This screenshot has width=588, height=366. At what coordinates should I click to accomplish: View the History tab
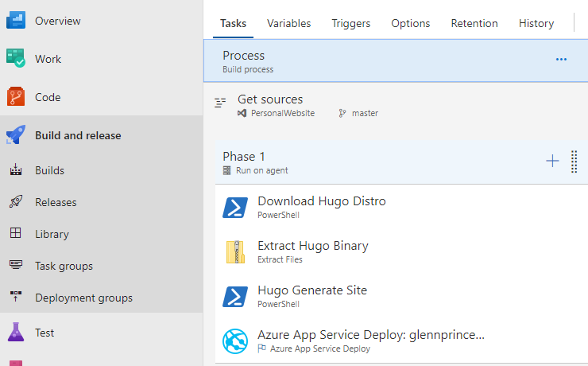[536, 23]
